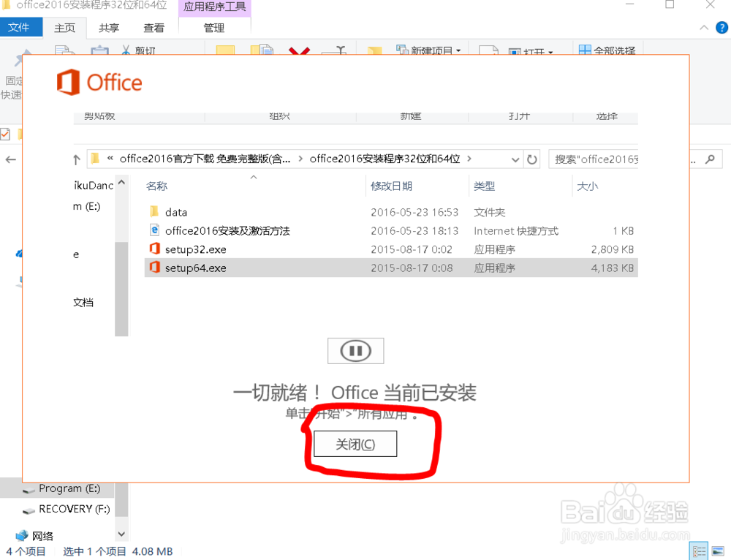Select the setup64.exe Office icon
This screenshot has width=731, height=560.
pyautogui.click(x=154, y=267)
